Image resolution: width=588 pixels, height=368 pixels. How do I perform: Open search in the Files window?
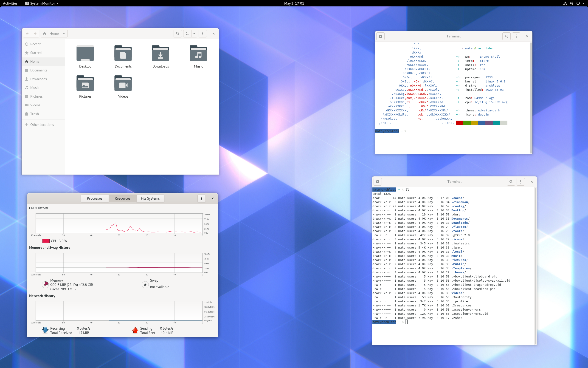coord(177,34)
